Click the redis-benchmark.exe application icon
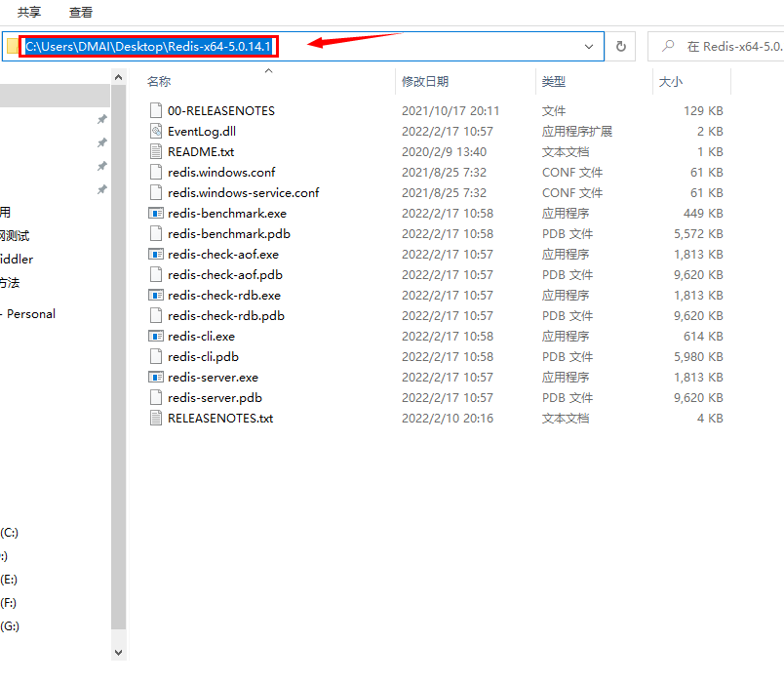This screenshot has height=684, width=784. point(156,213)
